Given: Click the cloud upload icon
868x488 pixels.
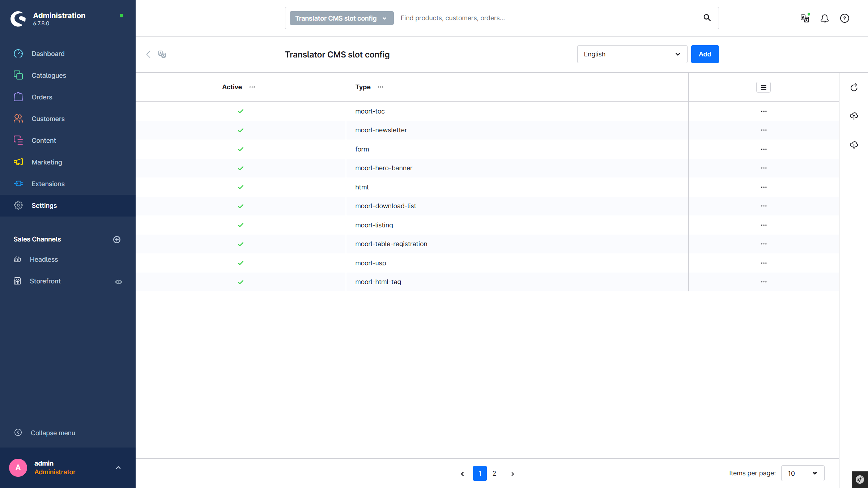Looking at the screenshot, I should (854, 116).
